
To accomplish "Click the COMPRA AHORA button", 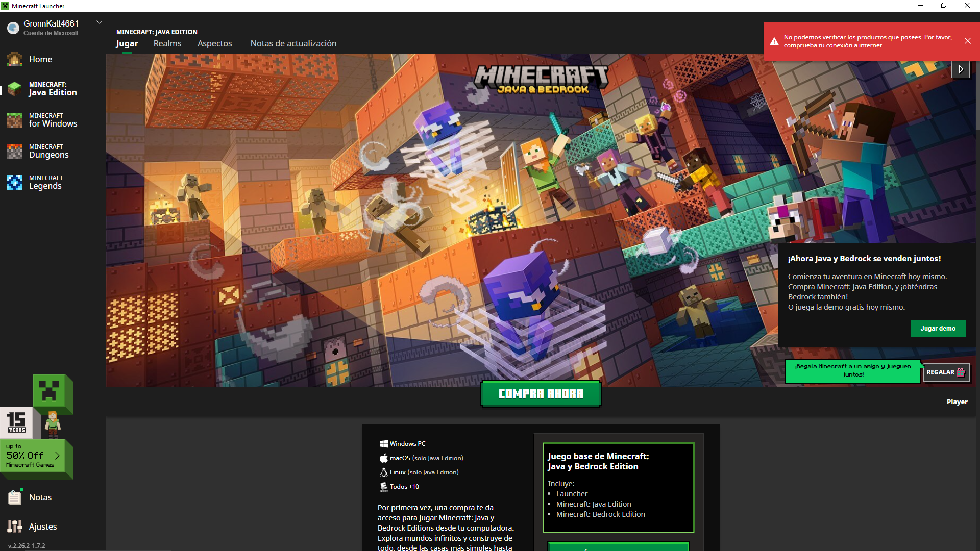I will (541, 394).
